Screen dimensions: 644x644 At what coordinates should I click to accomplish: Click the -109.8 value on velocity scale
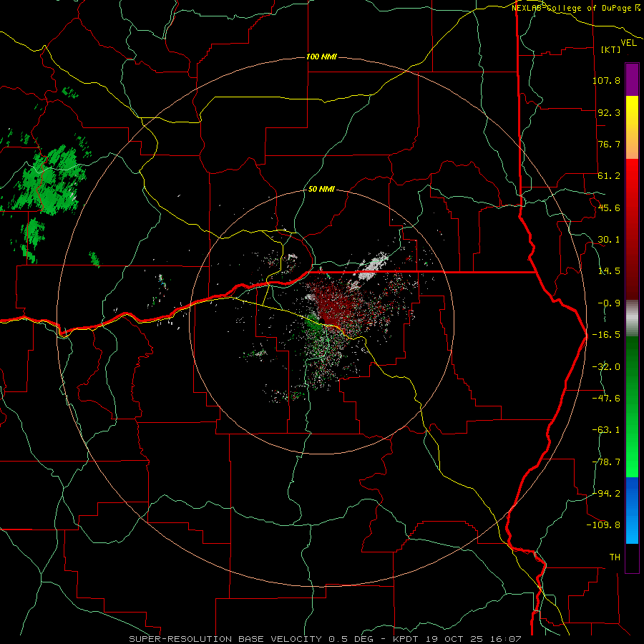click(603, 525)
